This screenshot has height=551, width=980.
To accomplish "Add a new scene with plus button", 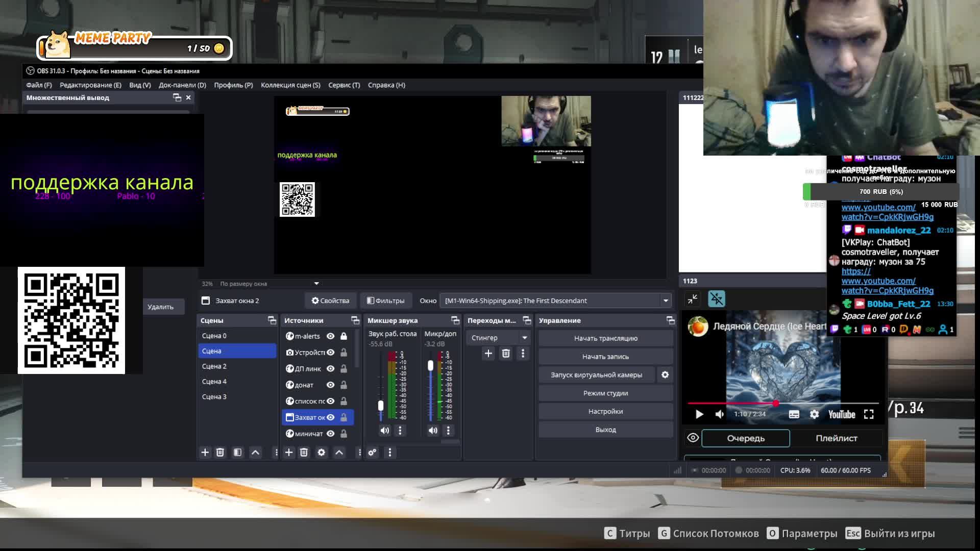I will [x=205, y=453].
